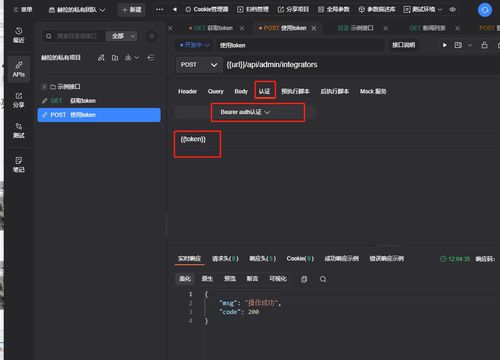Open the POST method dropdown
The width and height of the screenshot is (500, 360).
tap(199, 65)
